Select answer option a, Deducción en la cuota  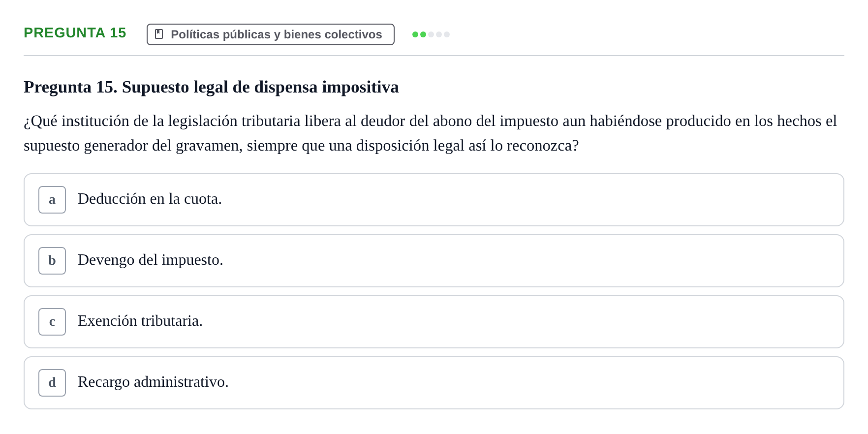434,200
